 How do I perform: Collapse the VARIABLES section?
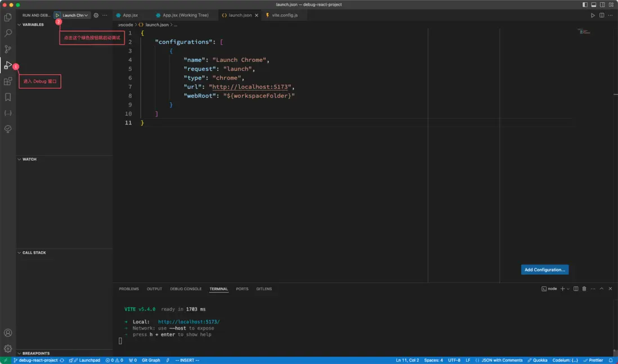(33, 25)
